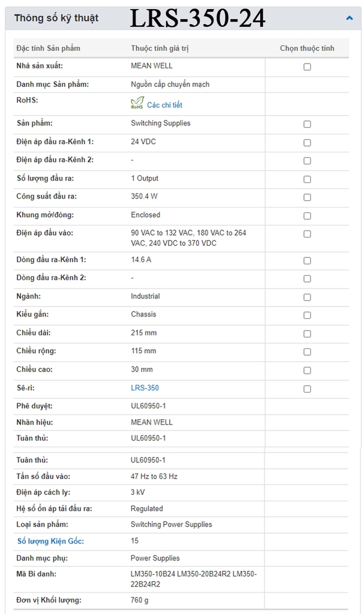This screenshot has width=364, height=614.
Task: Select the 30 mm height checkbox
Action: [307, 371]
